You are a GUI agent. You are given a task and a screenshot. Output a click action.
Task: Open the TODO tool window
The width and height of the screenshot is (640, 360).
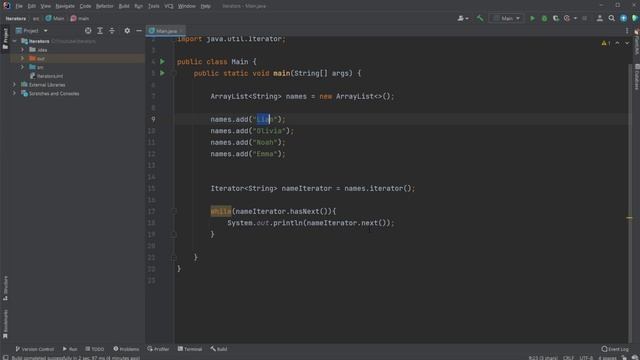(x=95, y=349)
